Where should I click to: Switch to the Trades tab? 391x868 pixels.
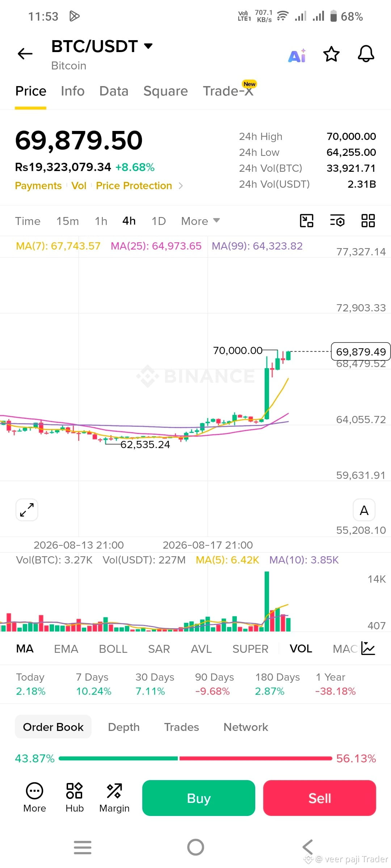point(182,727)
